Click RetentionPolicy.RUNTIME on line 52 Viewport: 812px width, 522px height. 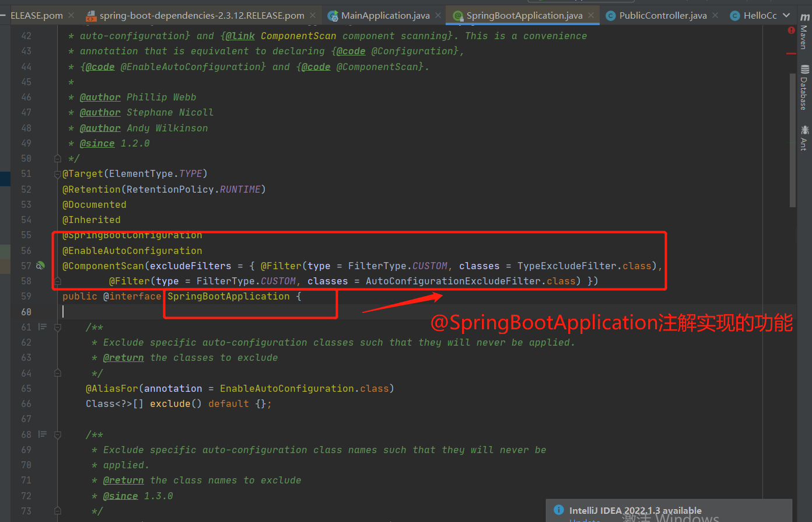(194, 189)
